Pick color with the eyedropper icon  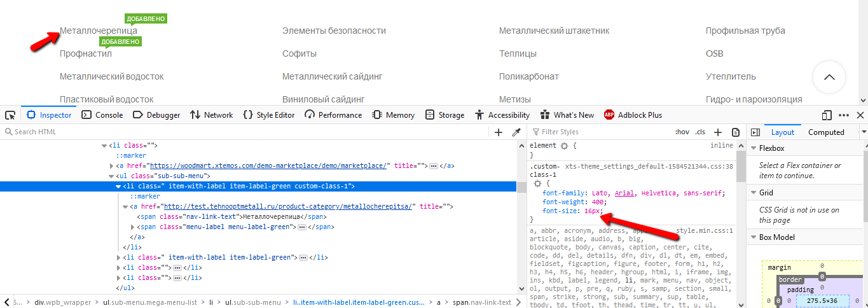(516, 132)
